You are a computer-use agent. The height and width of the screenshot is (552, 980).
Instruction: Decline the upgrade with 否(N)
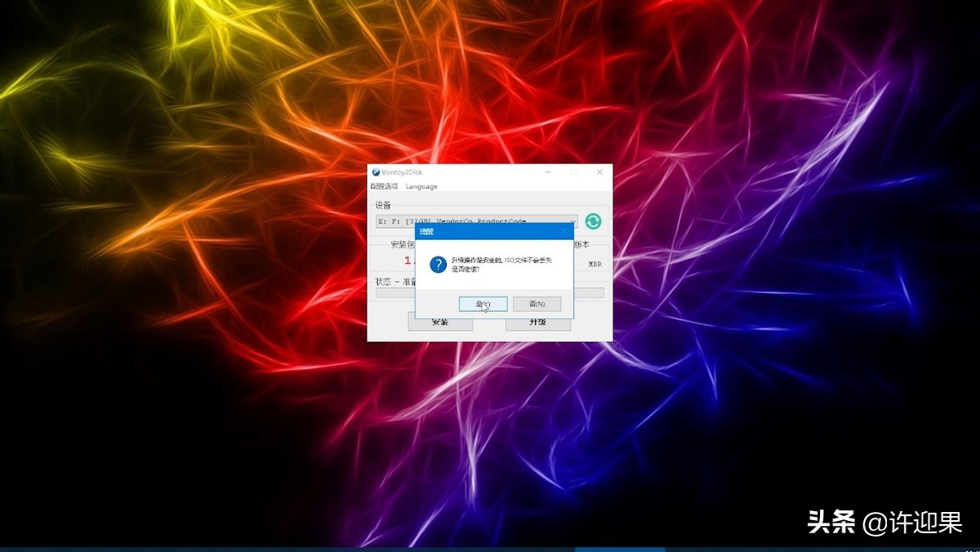[537, 304]
